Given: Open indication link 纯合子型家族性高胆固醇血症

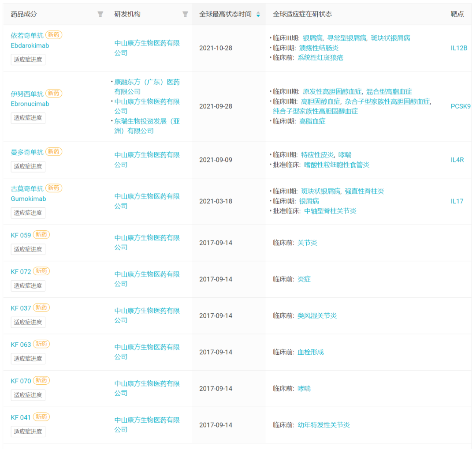Looking at the screenshot, I should click(316, 111).
